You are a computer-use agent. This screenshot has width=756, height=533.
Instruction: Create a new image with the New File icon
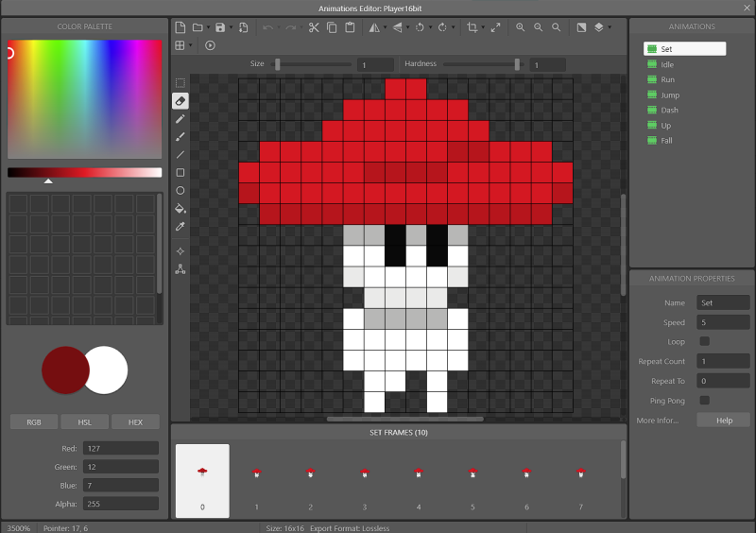pos(180,27)
